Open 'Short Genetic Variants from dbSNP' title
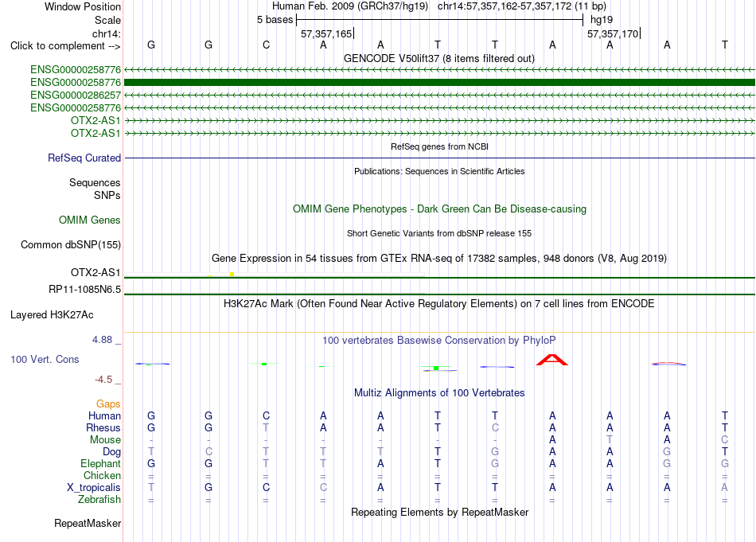Image resolution: width=756 pixels, height=542 pixels. (x=439, y=233)
